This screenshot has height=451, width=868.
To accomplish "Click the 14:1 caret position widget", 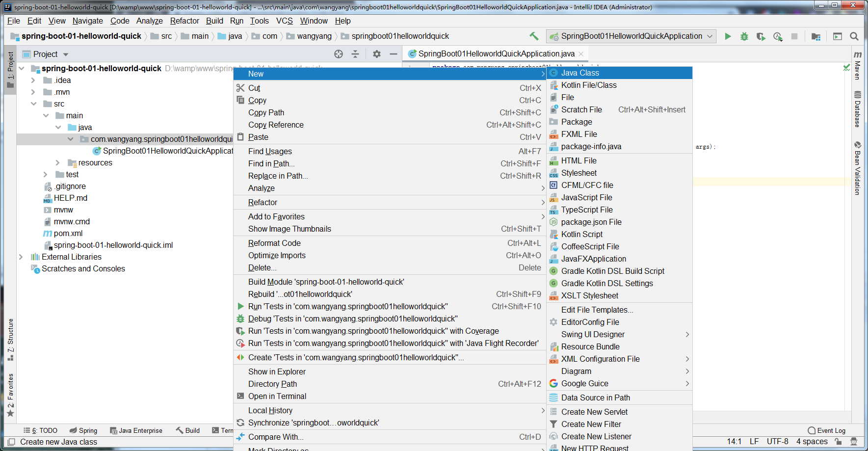I will click(734, 441).
